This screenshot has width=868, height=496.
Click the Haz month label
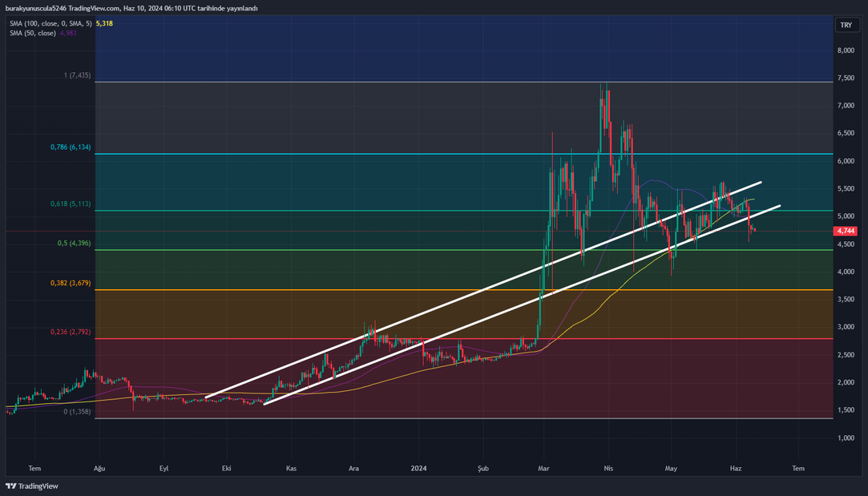tap(736, 468)
